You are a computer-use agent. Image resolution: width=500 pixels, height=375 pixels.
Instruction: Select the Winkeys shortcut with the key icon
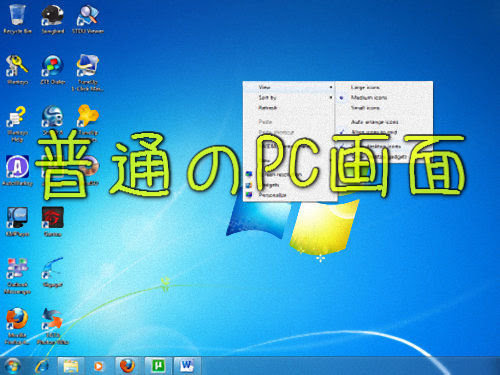(17, 70)
